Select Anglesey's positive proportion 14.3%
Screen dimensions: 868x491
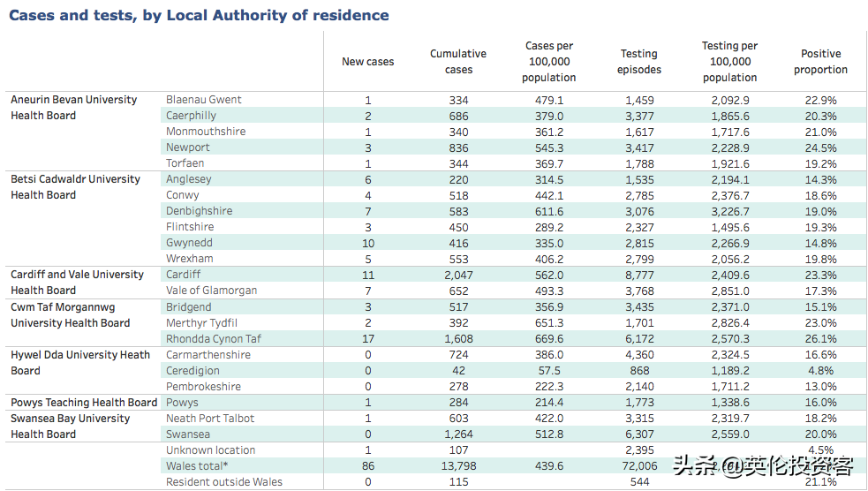pyautogui.click(x=820, y=180)
